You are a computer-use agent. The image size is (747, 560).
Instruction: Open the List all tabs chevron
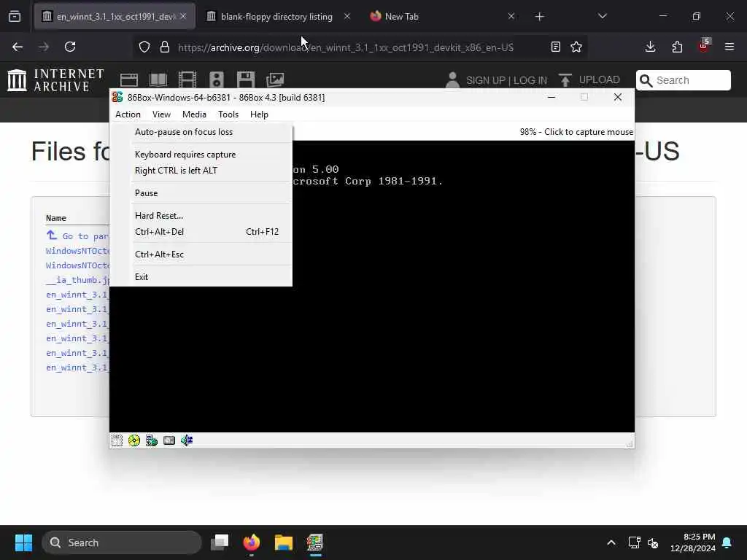pos(603,16)
